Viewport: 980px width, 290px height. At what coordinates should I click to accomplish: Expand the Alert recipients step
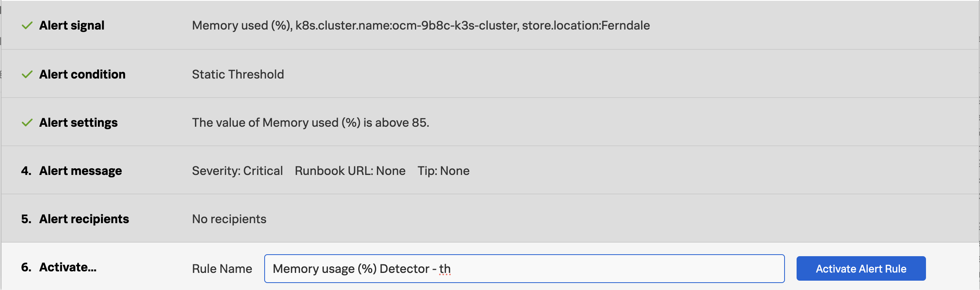point(84,219)
